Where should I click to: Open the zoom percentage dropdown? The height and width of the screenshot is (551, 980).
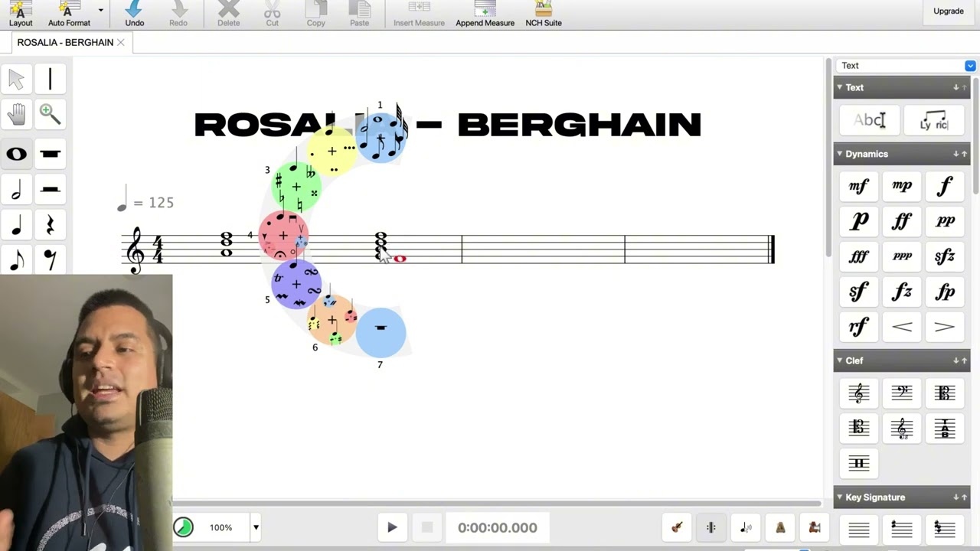coord(256,527)
